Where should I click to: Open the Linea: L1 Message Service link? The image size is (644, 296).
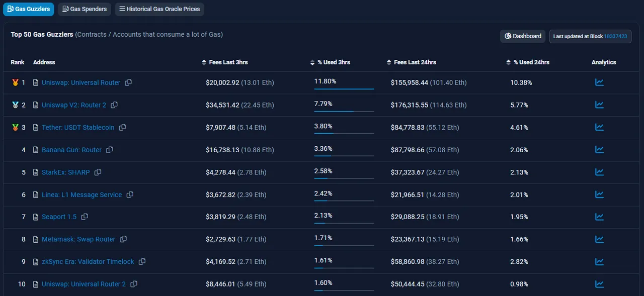coord(82,194)
